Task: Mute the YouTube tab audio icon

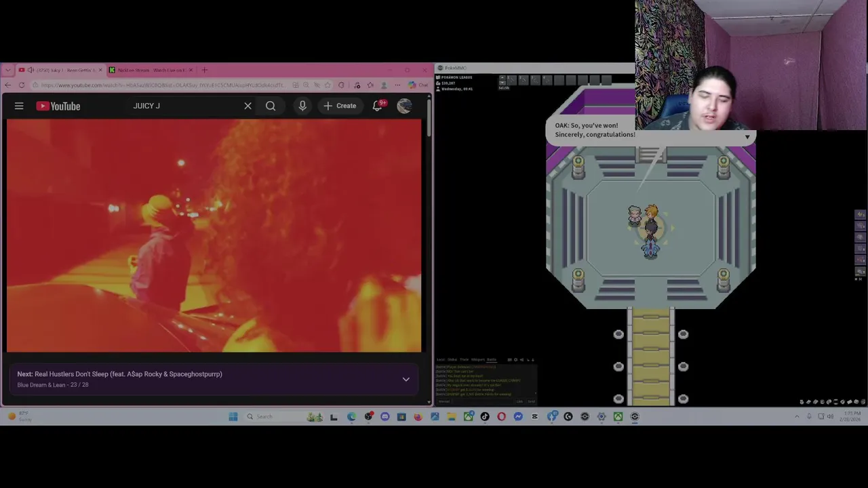Action: click(x=31, y=70)
